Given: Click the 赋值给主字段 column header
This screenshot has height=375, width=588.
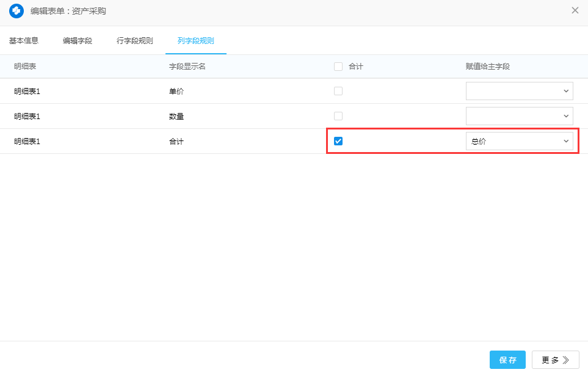Looking at the screenshot, I should click(x=487, y=67).
